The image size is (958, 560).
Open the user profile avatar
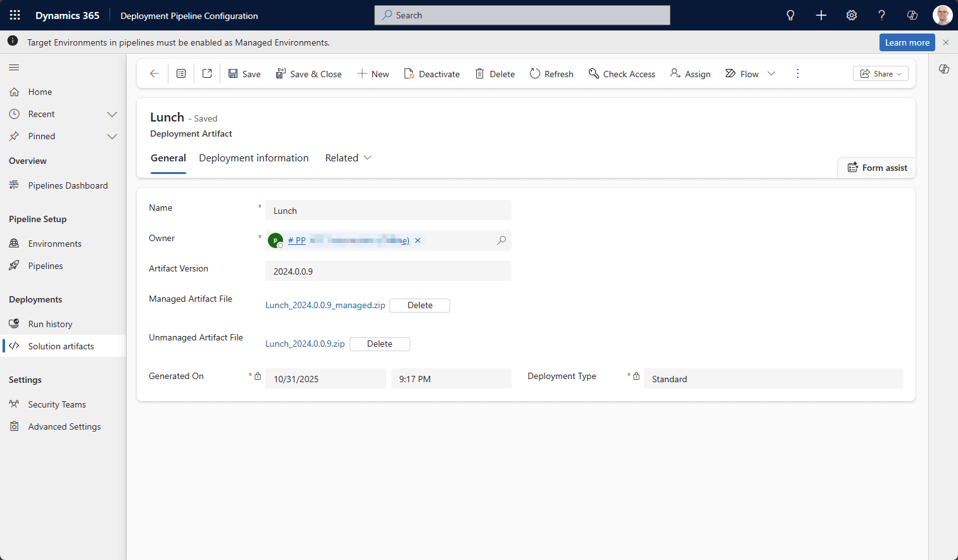942,15
